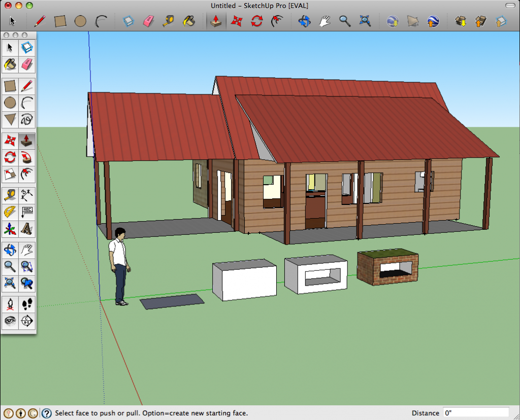The image size is (520, 420).
Task: Select the Section Plane tool
Action: click(27, 320)
